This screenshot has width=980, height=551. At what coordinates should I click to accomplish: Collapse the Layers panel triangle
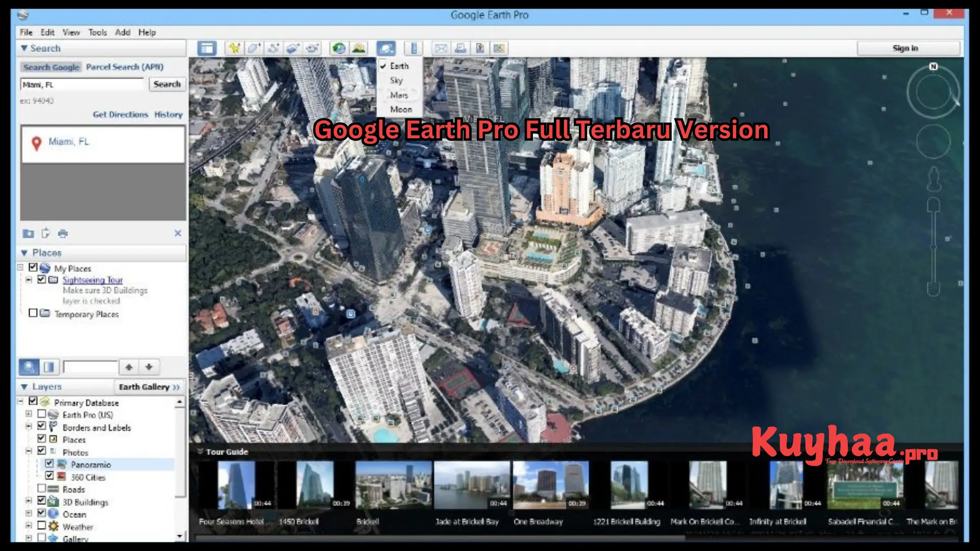pos(24,387)
